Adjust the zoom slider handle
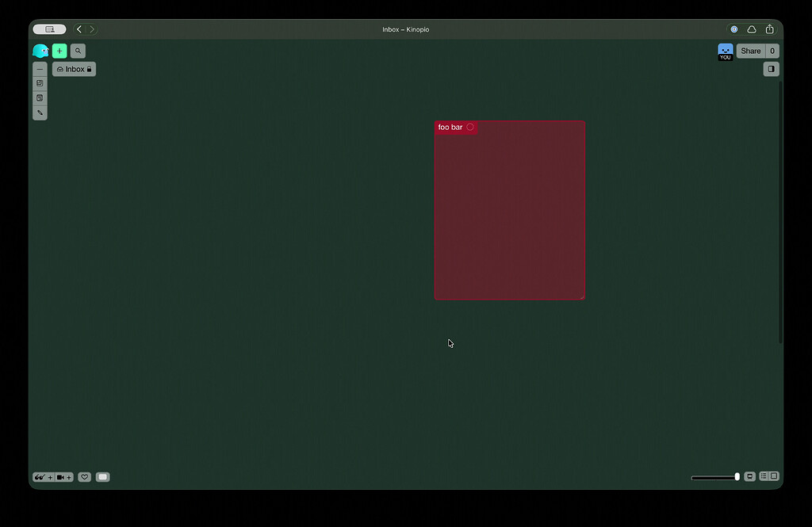 tap(737, 477)
